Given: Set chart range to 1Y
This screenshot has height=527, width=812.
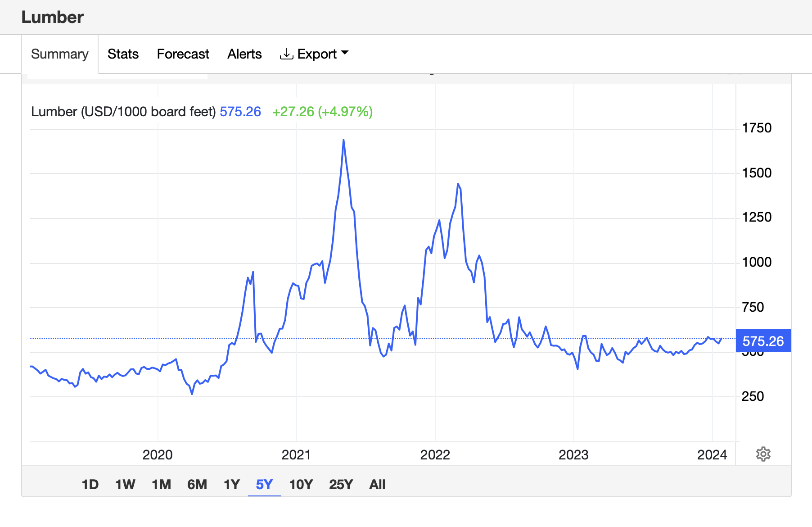Looking at the screenshot, I should (232, 485).
